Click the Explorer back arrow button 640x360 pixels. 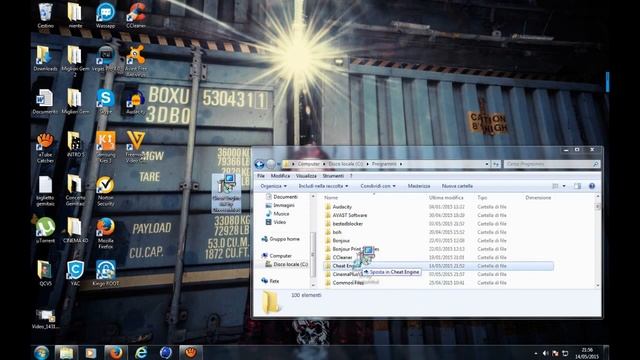pos(259,164)
